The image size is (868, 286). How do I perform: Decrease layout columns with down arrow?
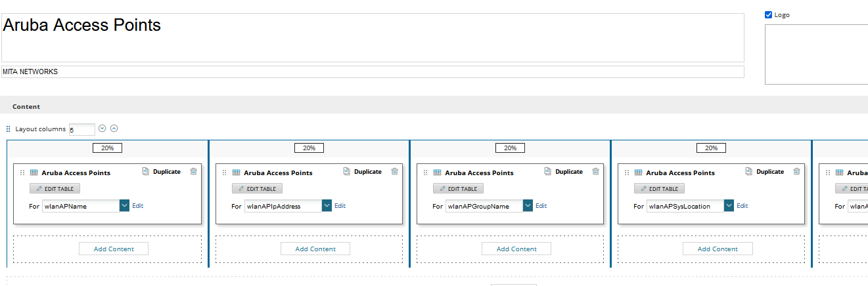102,129
